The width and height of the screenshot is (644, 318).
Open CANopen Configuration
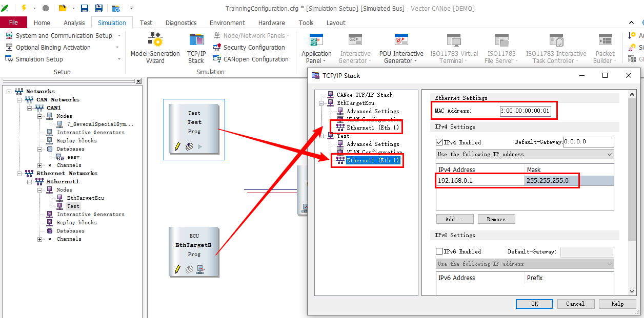(251, 59)
